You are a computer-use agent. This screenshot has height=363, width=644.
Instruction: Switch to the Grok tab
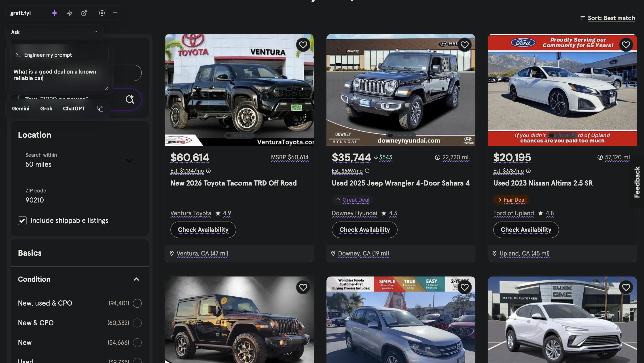click(x=46, y=108)
